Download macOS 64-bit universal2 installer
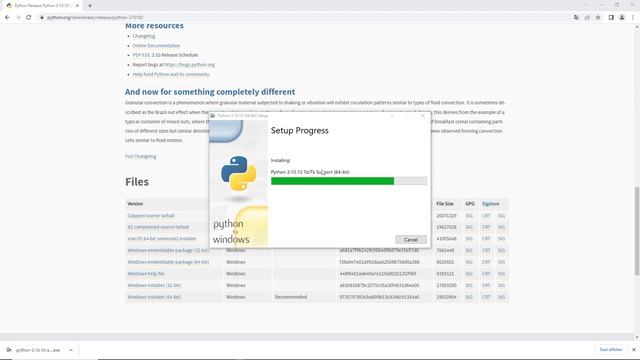 click(162, 238)
